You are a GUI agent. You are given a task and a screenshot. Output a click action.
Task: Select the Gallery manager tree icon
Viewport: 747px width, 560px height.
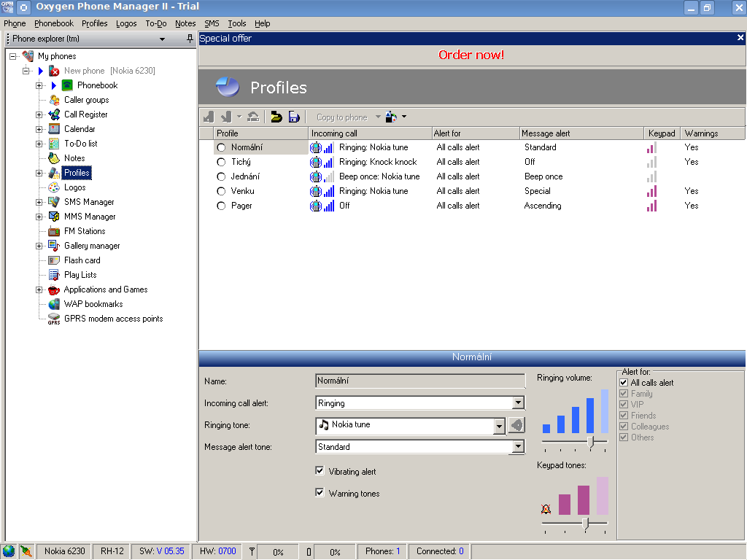tap(54, 246)
